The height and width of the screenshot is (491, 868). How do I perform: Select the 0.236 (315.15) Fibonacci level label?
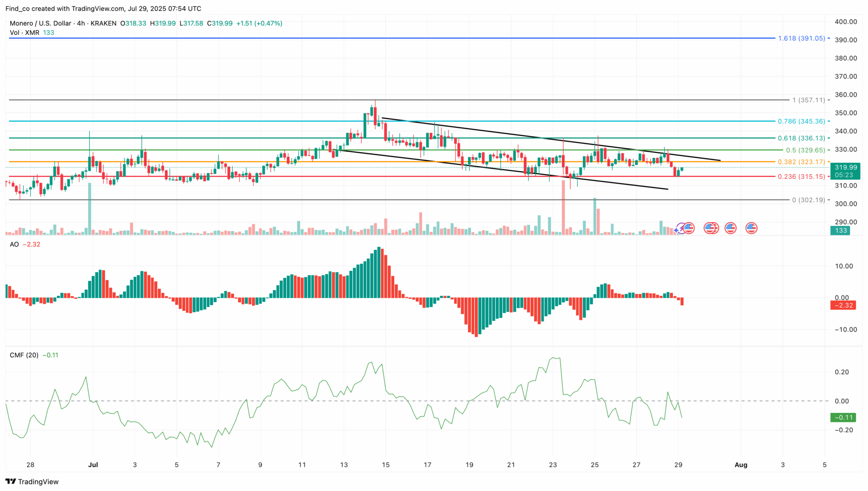pyautogui.click(x=801, y=176)
